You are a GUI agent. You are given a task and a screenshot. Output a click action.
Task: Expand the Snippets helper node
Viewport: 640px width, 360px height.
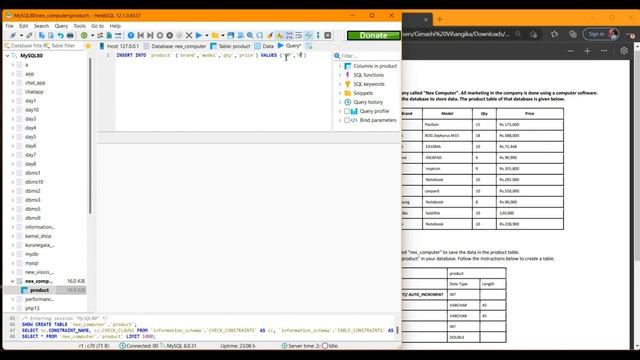[x=340, y=93]
